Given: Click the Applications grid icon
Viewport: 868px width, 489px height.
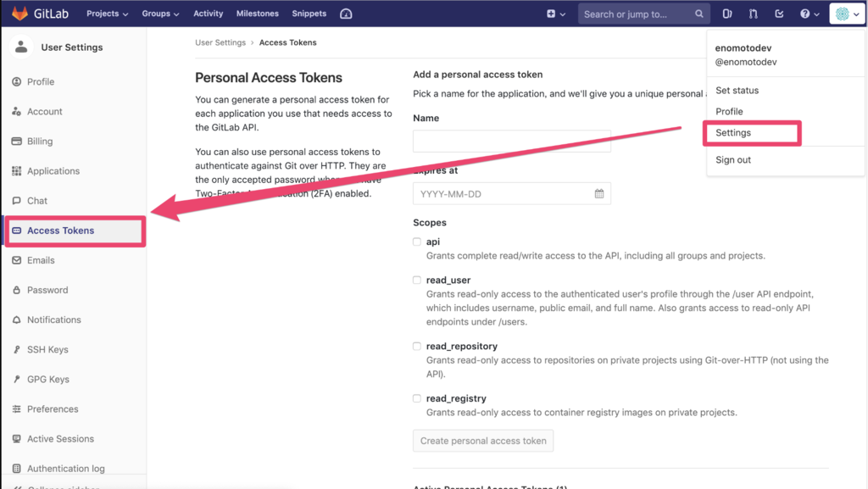Looking at the screenshot, I should point(17,171).
